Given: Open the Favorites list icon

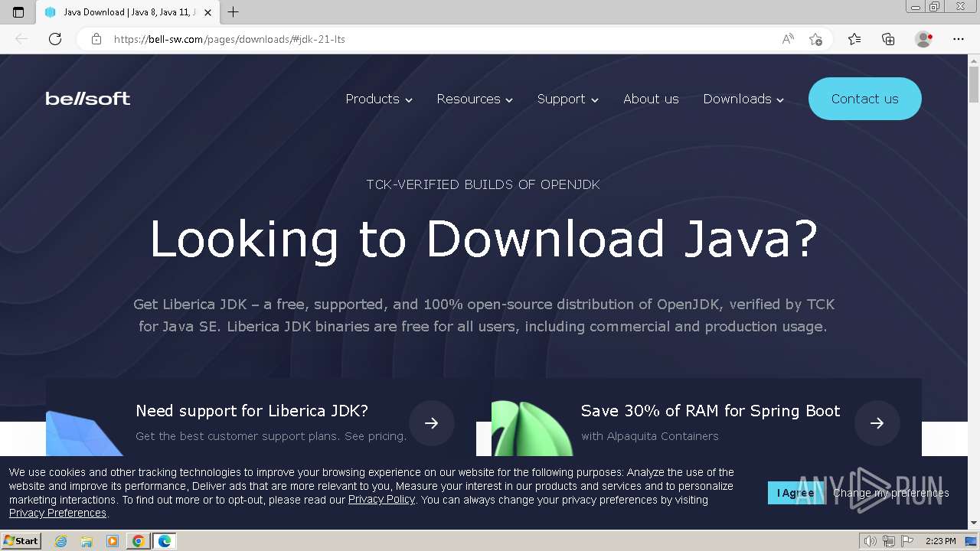Looking at the screenshot, I should [854, 39].
